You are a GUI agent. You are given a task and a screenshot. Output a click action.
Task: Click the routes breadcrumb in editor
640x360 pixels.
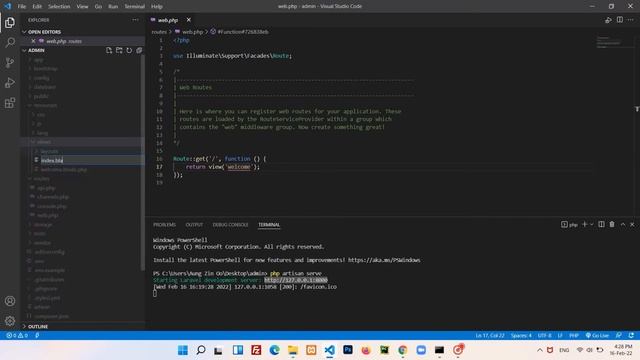tap(159, 31)
